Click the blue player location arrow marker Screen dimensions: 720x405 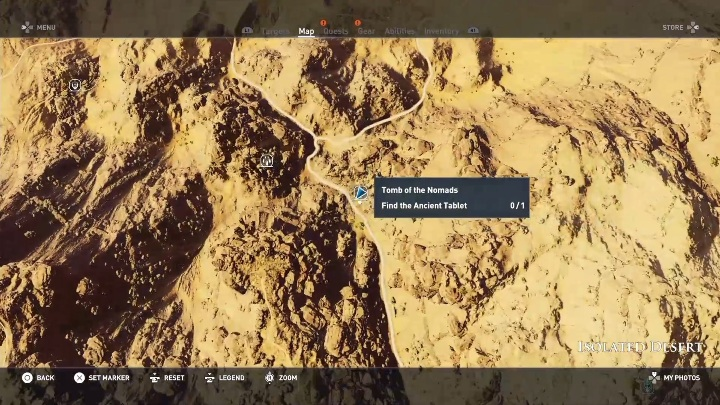[x=361, y=193]
